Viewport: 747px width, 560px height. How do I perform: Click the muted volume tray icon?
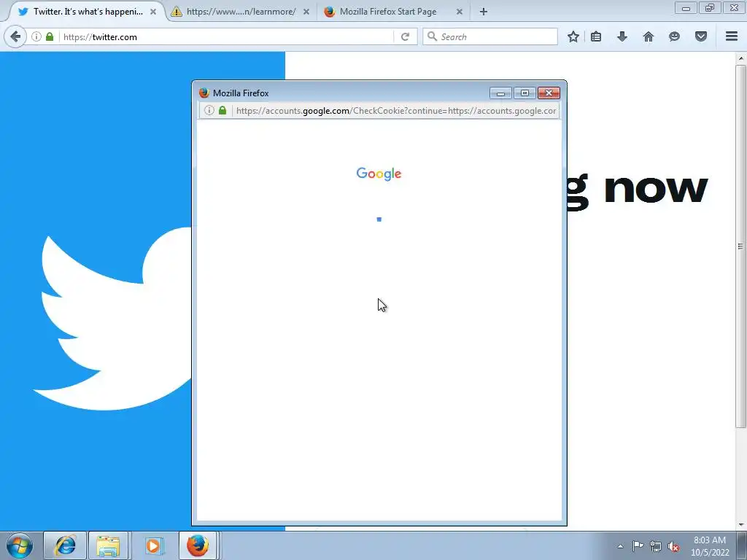[x=673, y=546]
